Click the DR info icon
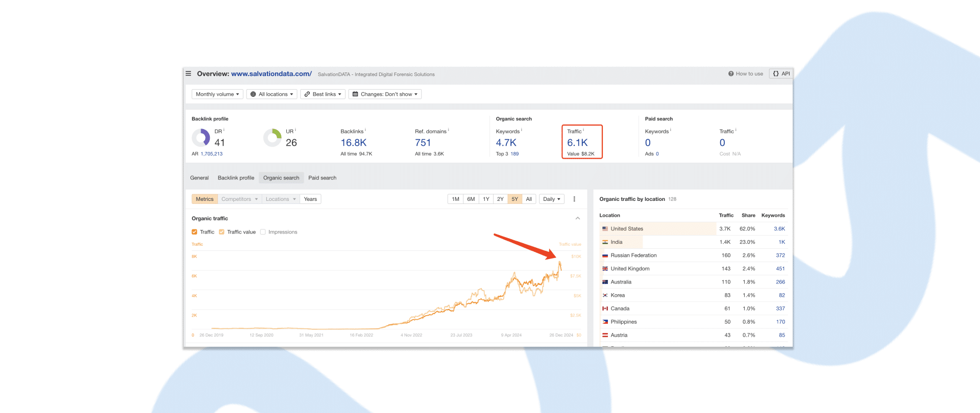Viewport: 980px width, 413px height. [x=224, y=130]
